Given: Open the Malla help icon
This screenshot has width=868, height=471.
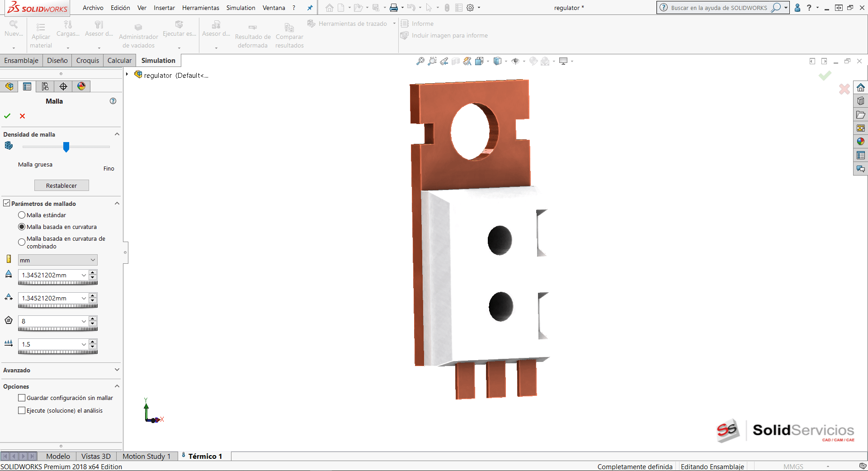Looking at the screenshot, I should 113,101.
